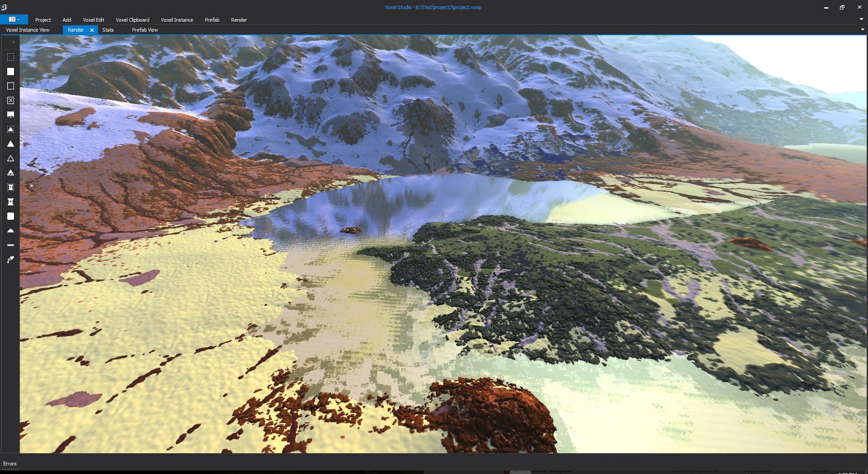This screenshot has height=474, width=868.
Task: Select the rounded square tool
Action: 10,216
